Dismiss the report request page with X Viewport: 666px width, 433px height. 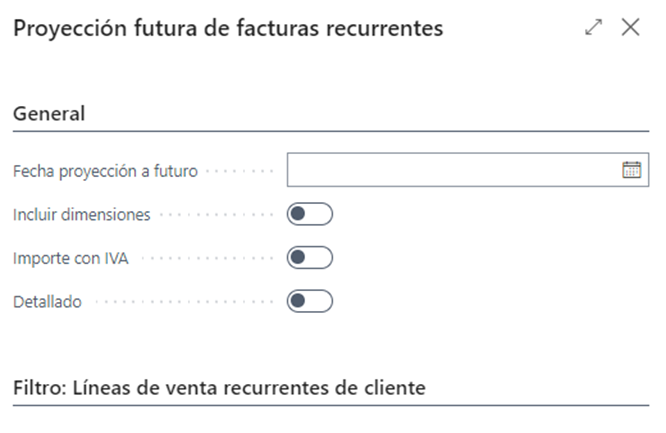click(x=630, y=28)
